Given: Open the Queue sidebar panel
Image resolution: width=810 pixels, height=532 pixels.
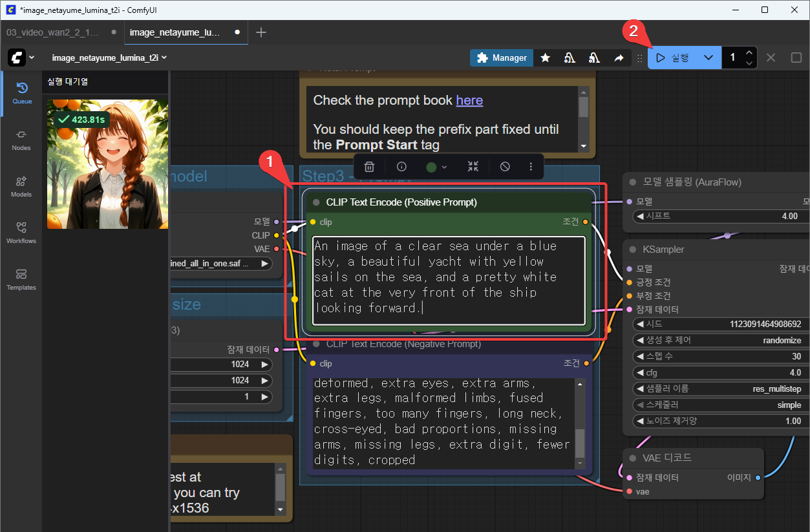Looking at the screenshot, I should 21,93.
